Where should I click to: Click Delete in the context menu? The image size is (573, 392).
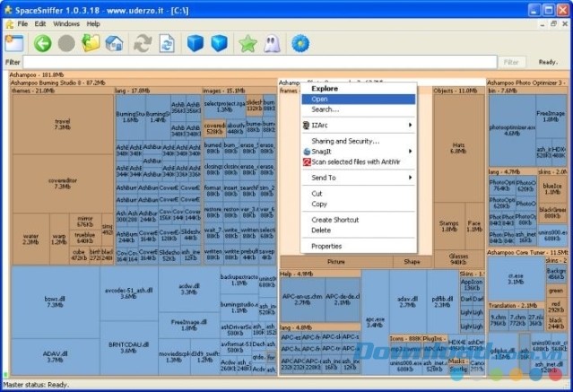coord(321,230)
